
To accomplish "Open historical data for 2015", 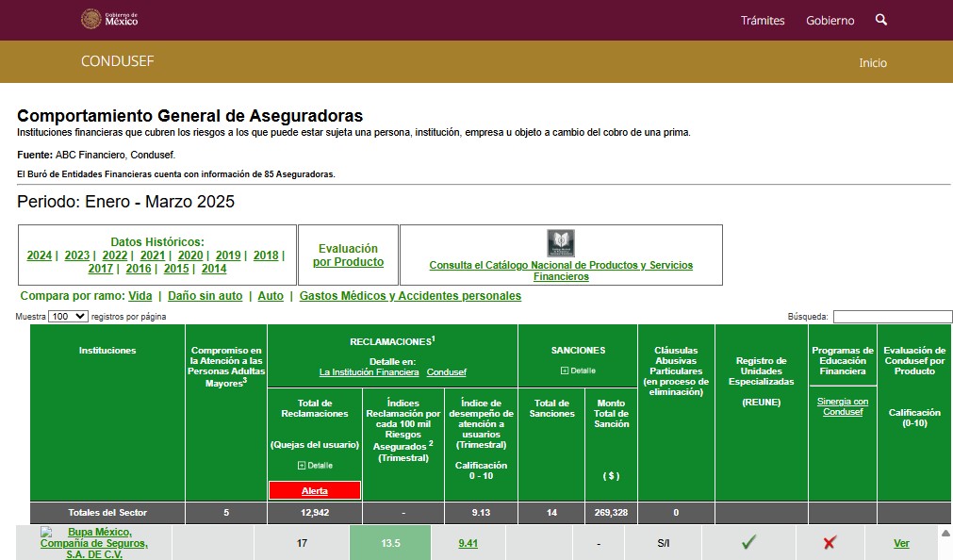I will pos(175,269).
